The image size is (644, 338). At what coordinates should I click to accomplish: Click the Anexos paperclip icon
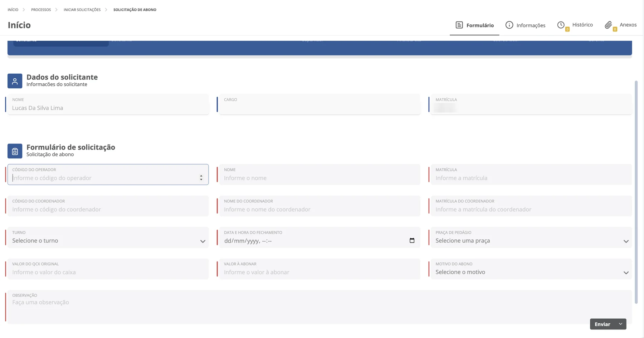pyautogui.click(x=608, y=25)
